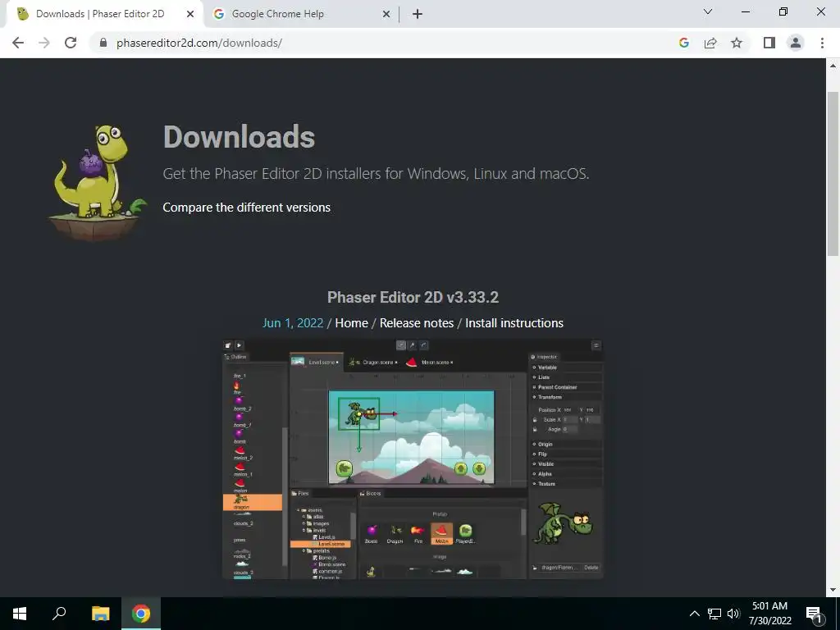Open the Compare the different versions link
Screen dimensions: 840x630
(x=246, y=208)
